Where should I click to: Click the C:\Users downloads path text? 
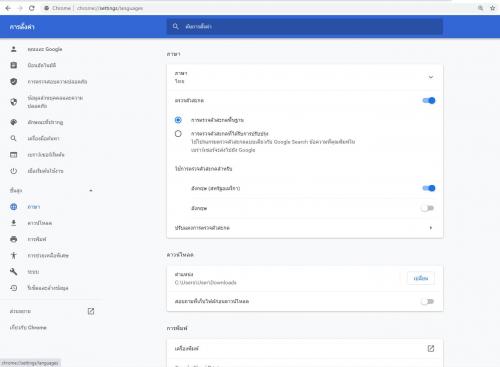(206, 283)
